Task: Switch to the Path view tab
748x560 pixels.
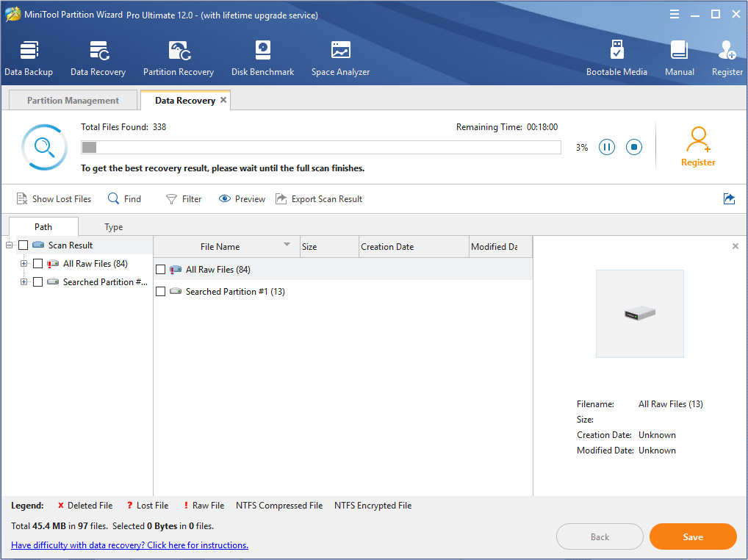Action: (43, 226)
